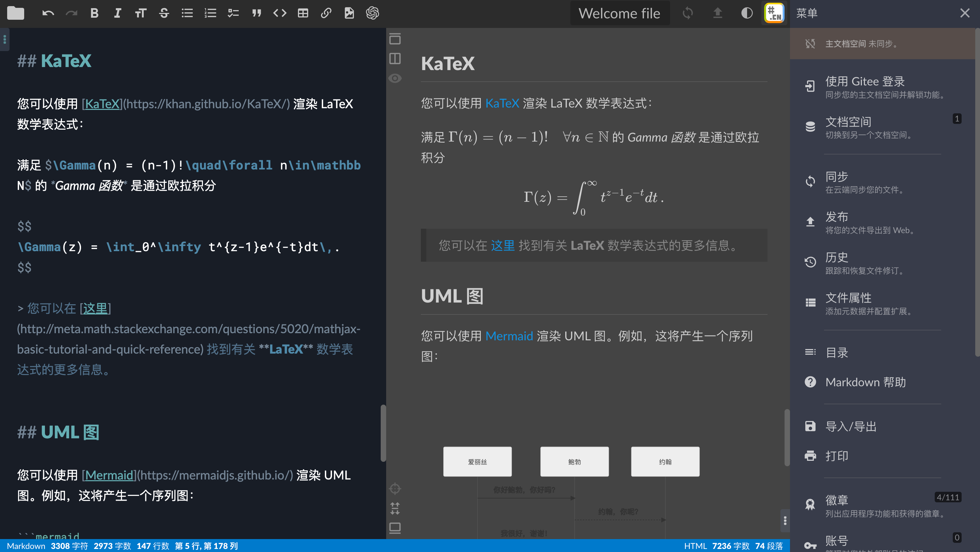
Task: Click 第 5 行, 第 178 列 status text
Action: click(x=207, y=546)
